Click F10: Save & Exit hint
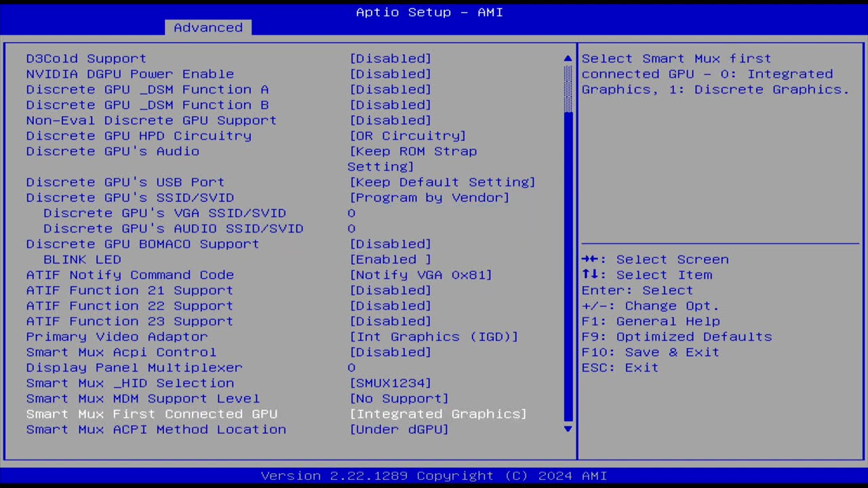 pos(650,352)
